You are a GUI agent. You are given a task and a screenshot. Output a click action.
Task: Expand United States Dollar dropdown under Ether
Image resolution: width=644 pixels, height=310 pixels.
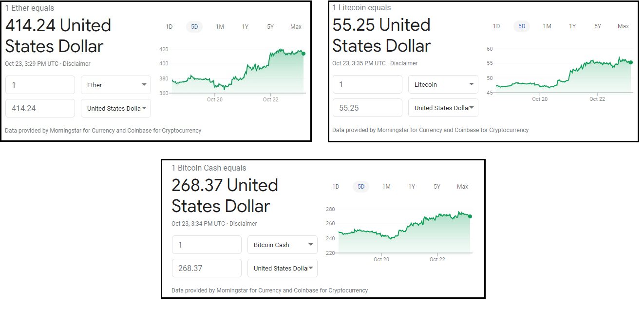point(116,108)
